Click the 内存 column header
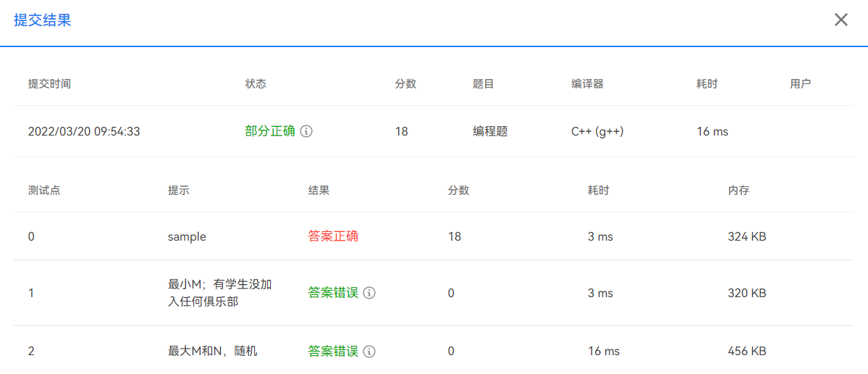 point(738,191)
